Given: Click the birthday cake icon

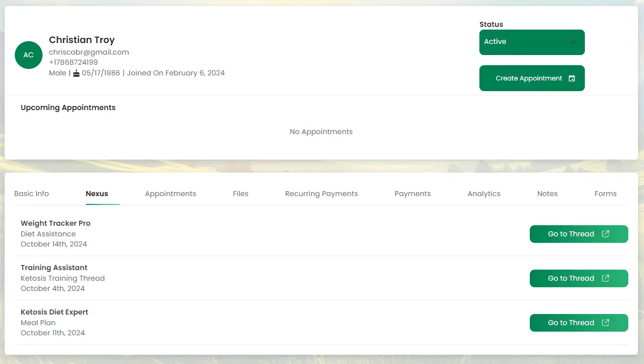Looking at the screenshot, I should point(76,73).
